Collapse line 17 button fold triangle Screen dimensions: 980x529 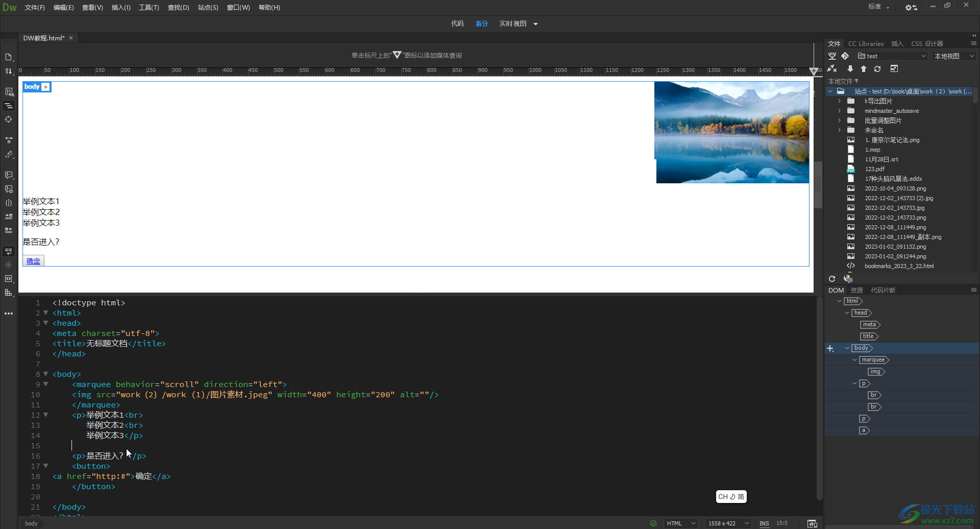point(45,466)
